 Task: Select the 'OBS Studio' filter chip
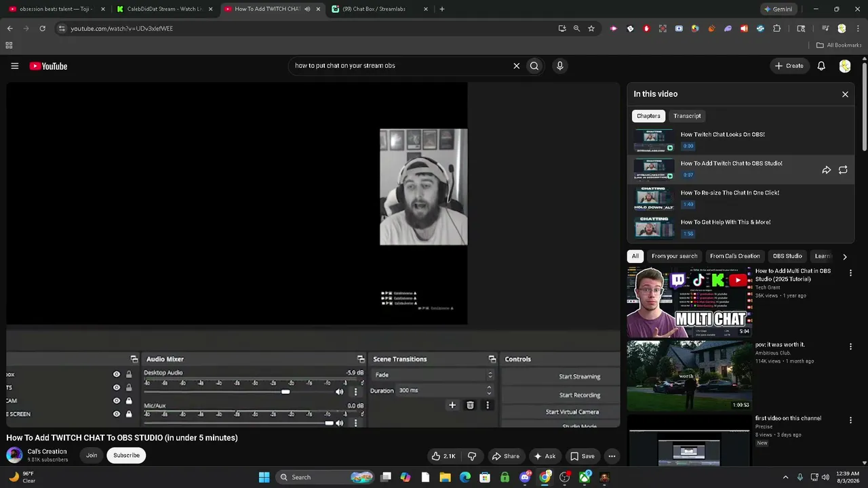point(787,256)
